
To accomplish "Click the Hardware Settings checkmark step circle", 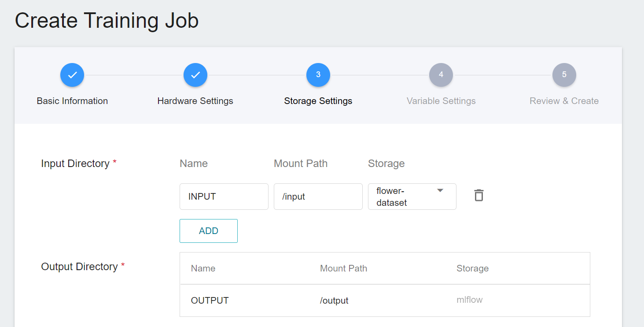I will (195, 75).
